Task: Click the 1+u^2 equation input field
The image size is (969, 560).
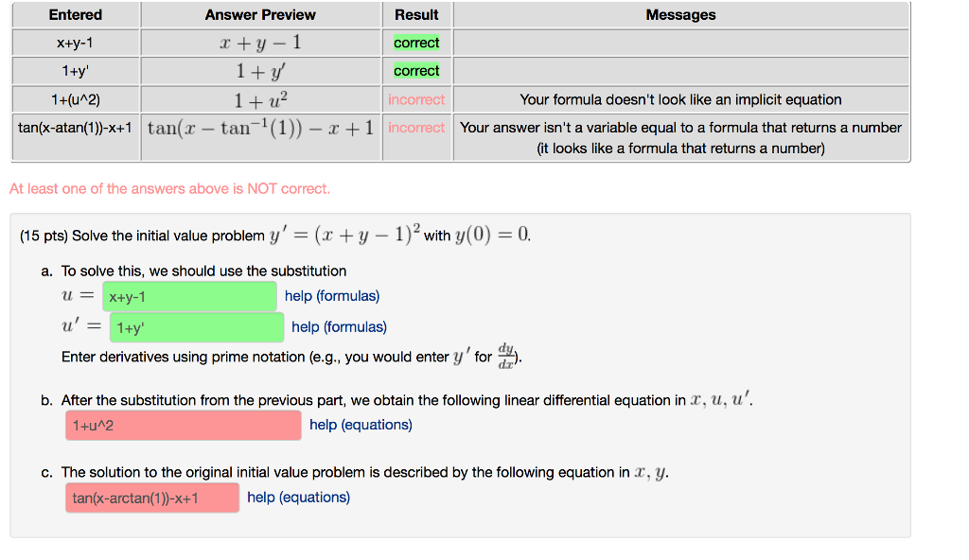Action: 184,426
